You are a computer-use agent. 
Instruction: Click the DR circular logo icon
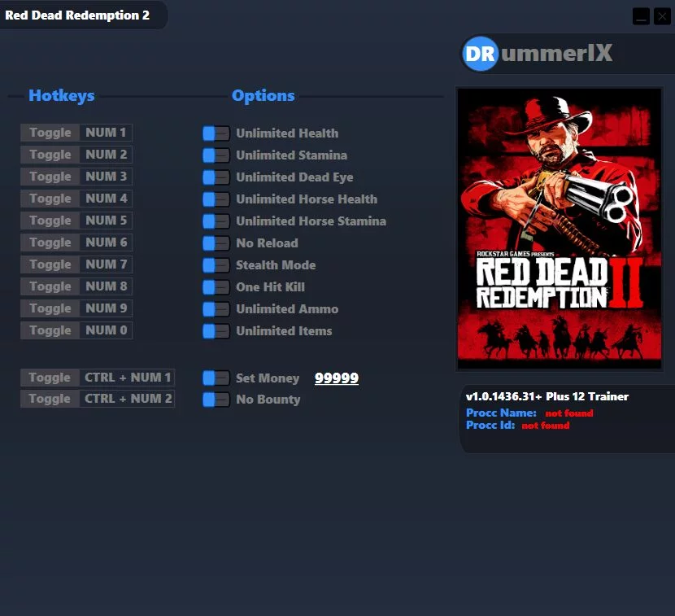pyautogui.click(x=480, y=54)
